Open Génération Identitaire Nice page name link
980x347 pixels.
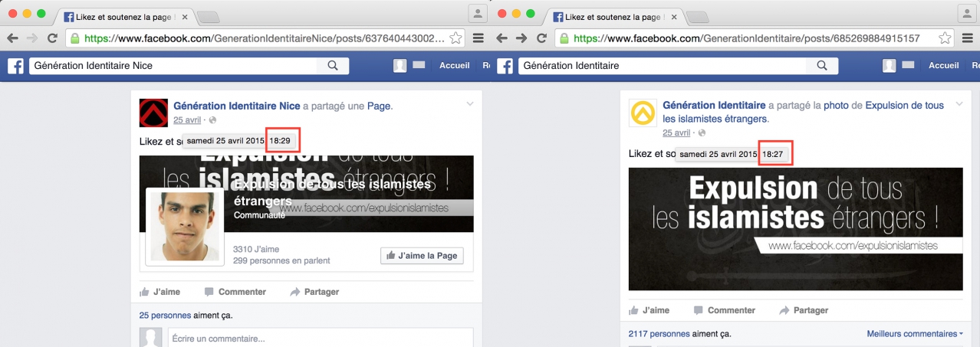[x=237, y=106]
